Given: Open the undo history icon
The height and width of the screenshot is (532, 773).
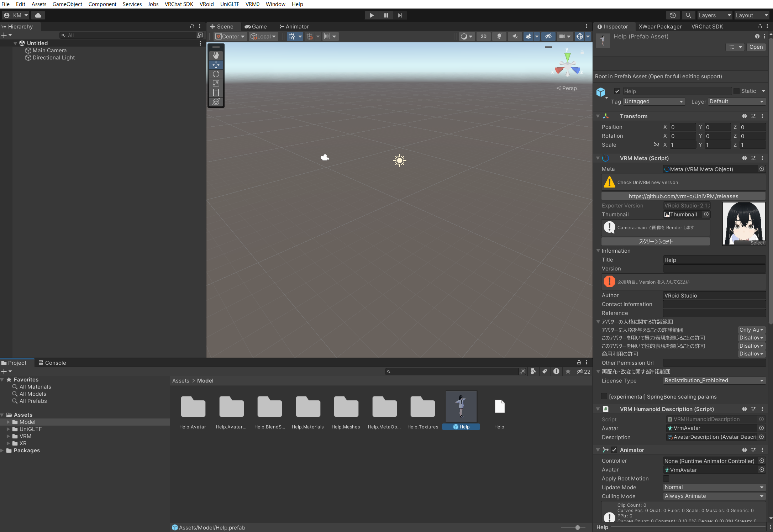Looking at the screenshot, I should click(x=673, y=15).
